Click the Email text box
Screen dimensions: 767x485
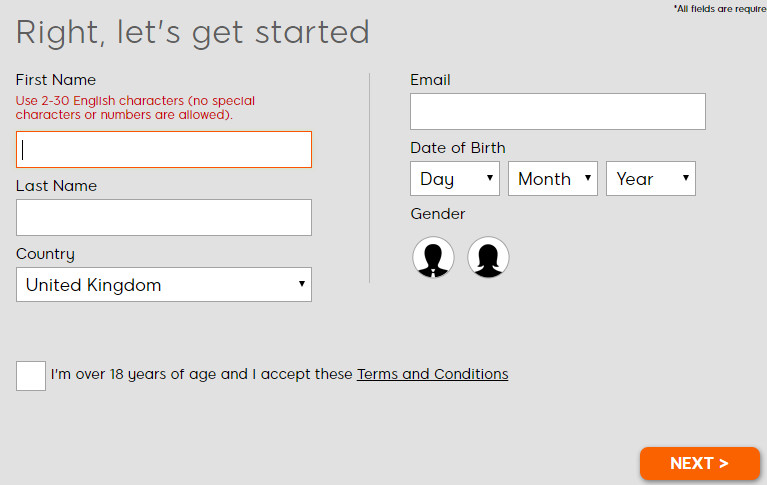coord(558,112)
